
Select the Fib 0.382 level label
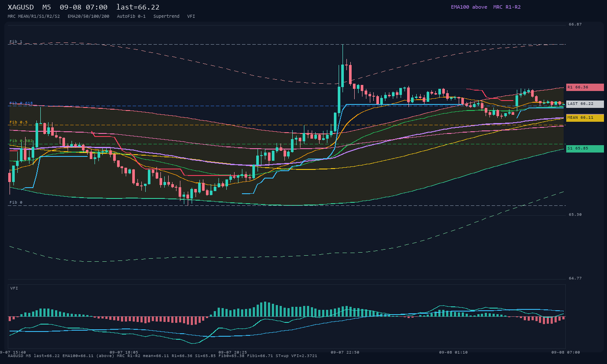21,141
